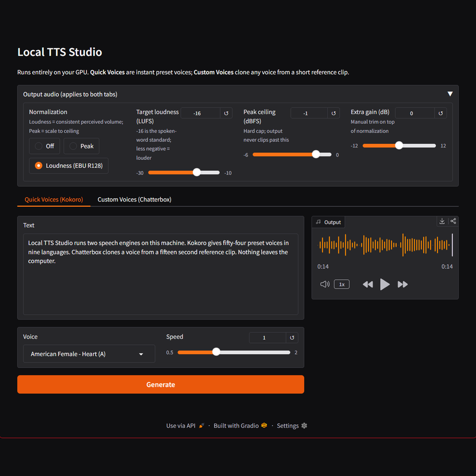Screen dimensions: 476x476
Task: Click the output audio waveform
Action: 385,245
